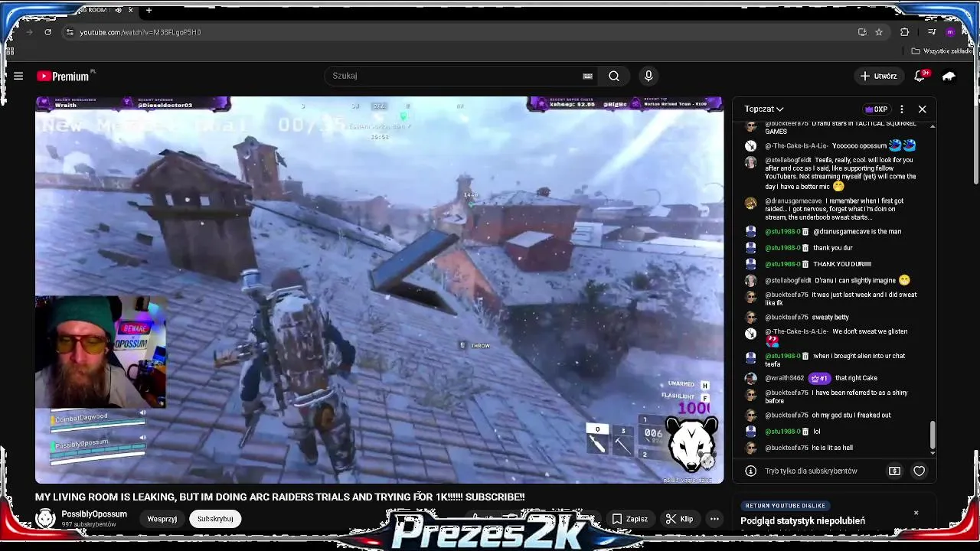The width and height of the screenshot is (980, 551).
Task: Mute the tab via speaker icon
Action: point(118,10)
